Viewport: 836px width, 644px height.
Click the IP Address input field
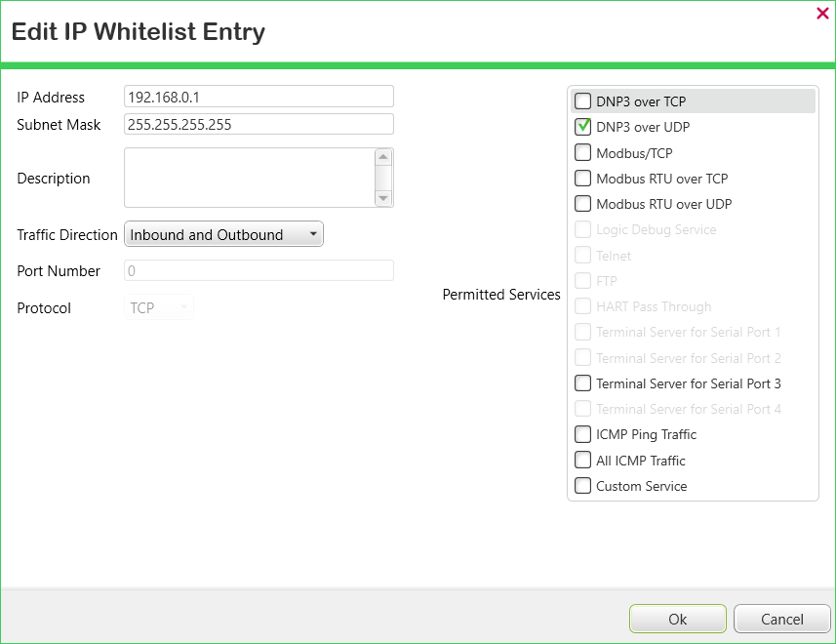(x=259, y=97)
